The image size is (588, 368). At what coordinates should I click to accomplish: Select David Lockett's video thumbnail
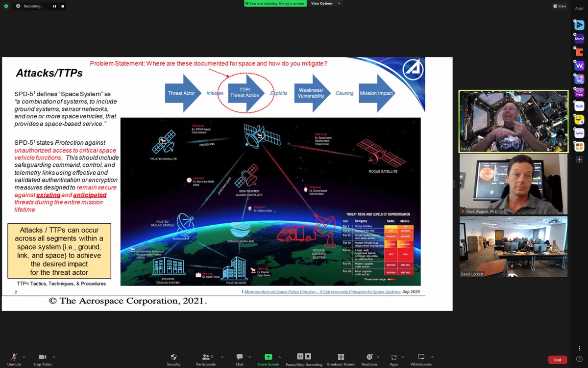[513, 247]
